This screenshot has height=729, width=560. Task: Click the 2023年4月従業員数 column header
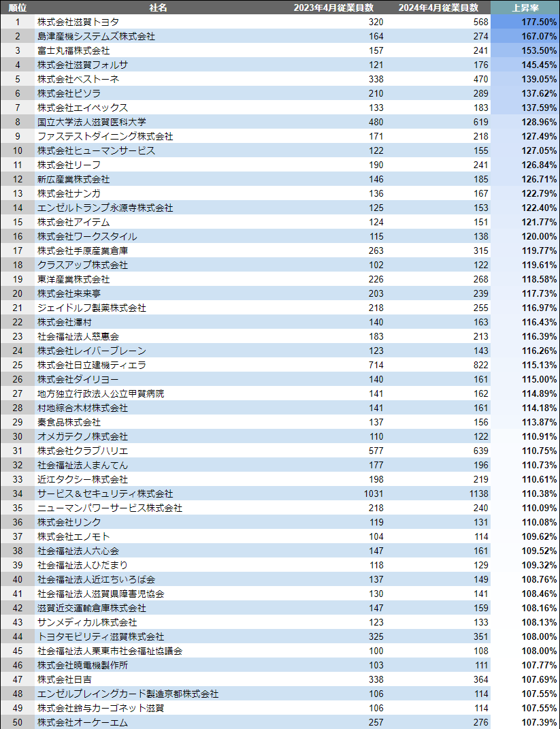333,7
